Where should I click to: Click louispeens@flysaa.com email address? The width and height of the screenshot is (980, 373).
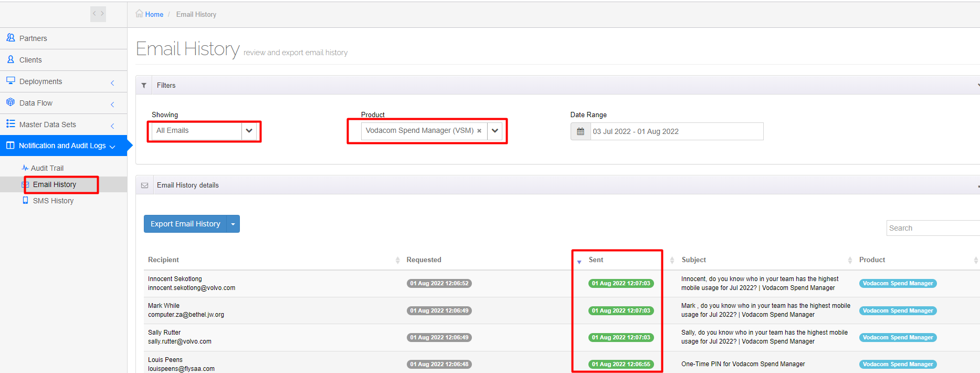click(x=181, y=369)
